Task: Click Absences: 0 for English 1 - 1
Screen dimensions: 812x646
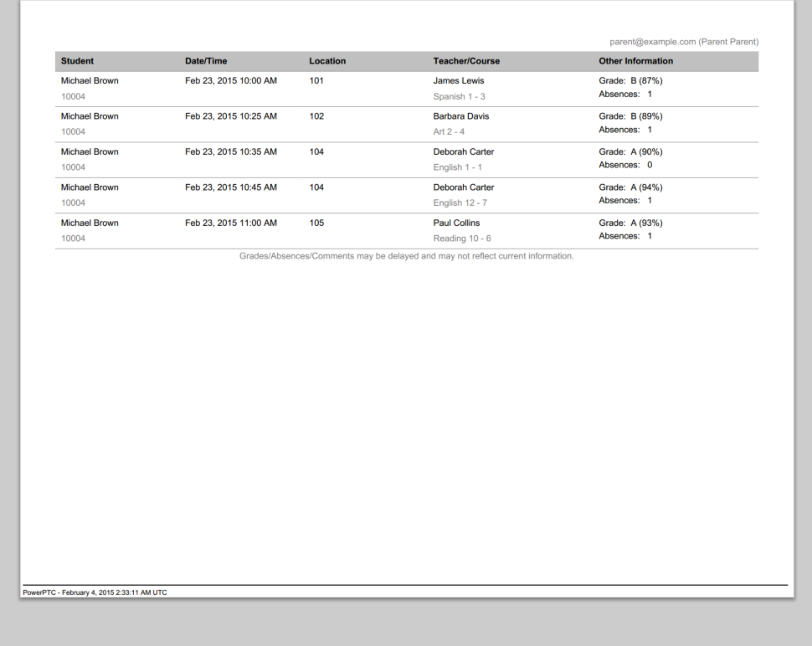Action: 625,165
